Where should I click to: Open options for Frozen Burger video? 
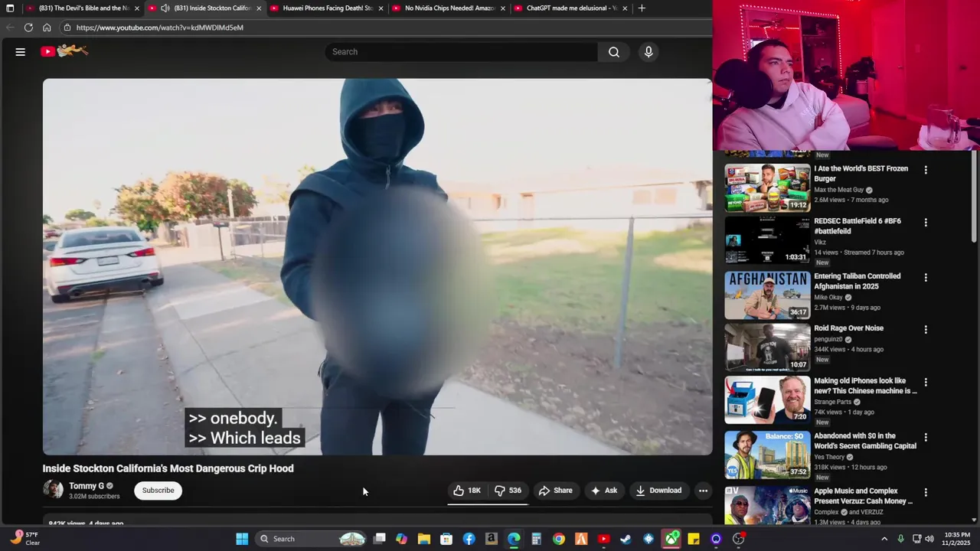pyautogui.click(x=926, y=170)
